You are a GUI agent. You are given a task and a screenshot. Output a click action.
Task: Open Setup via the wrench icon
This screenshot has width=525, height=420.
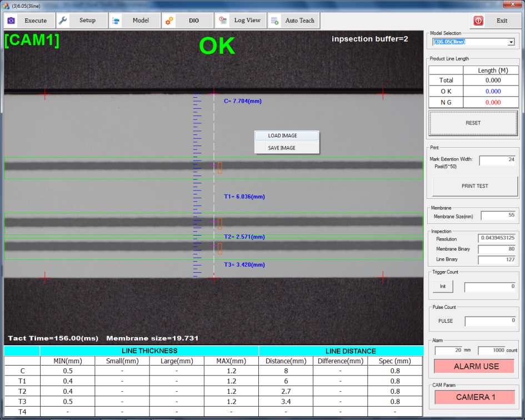click(x=63, y=21)
